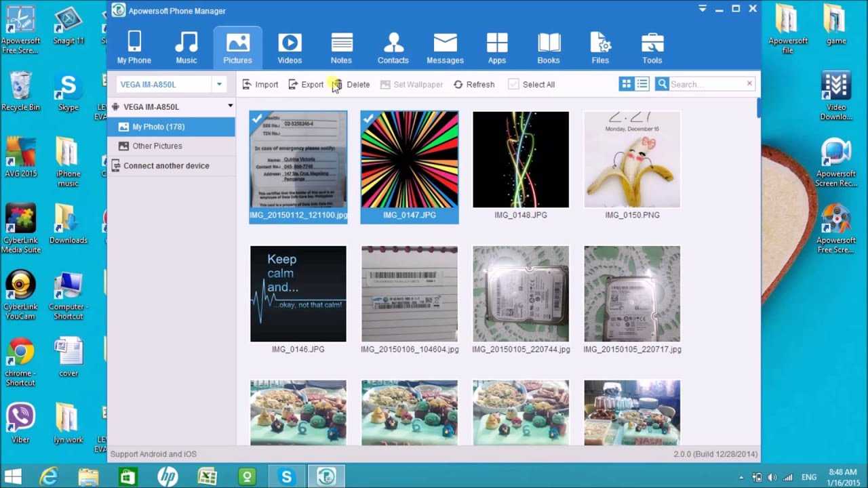Click the Search input field

[707, 85]
